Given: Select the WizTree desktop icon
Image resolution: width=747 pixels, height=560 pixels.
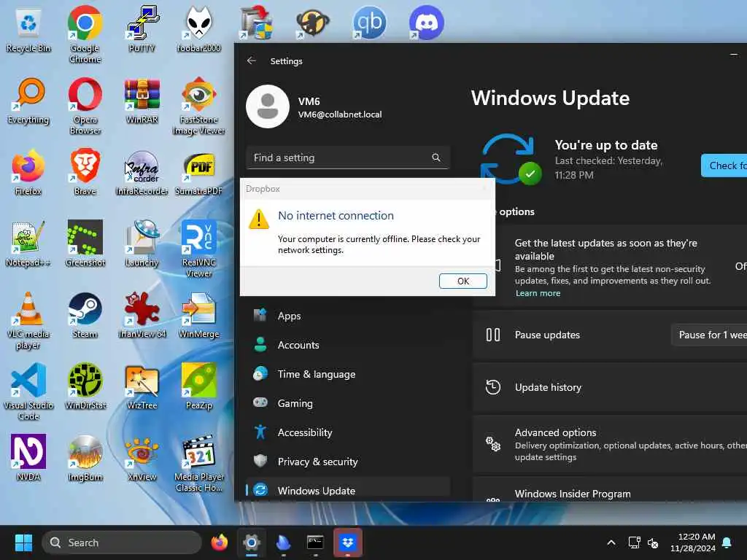Looking at the screenshot, I should pos(142,386).
